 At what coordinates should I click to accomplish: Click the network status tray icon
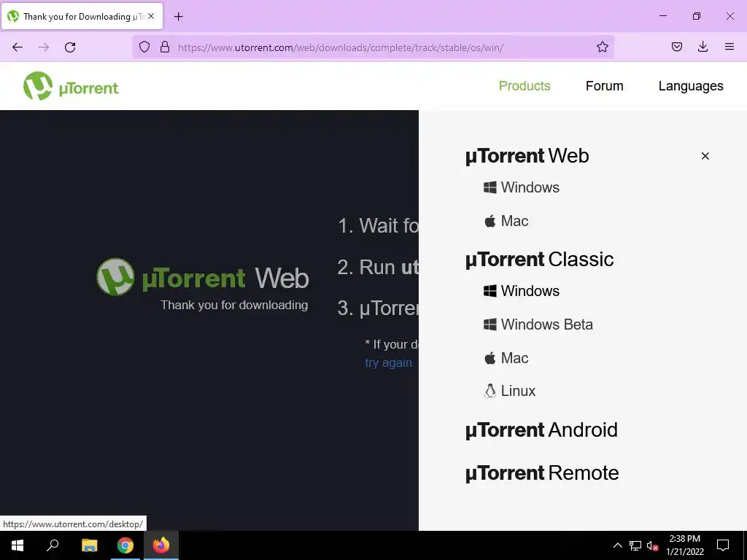point(635,545)
